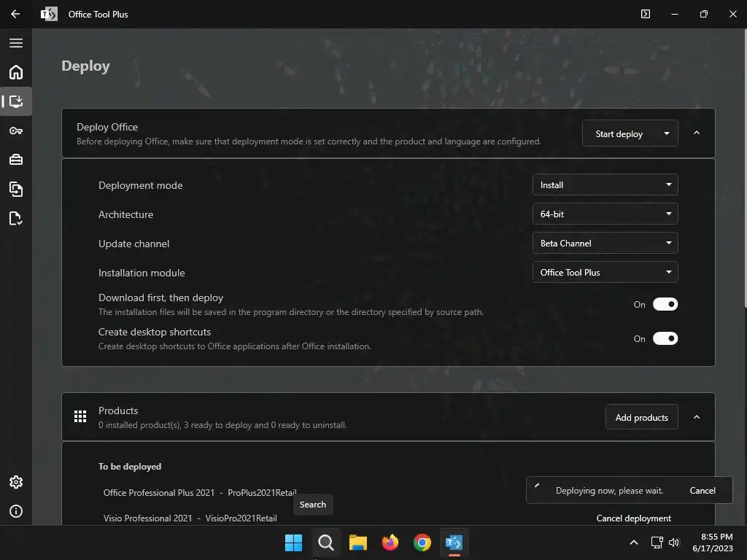Open taskbar Search
This screenshot has width=747, height=560.
click(x=326, y=542)
